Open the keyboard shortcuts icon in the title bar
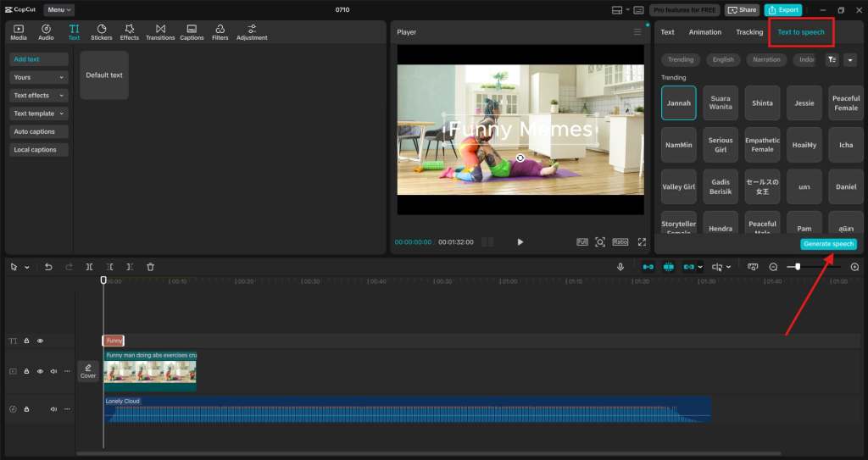Viewport: 868px width, 460px height. pos(638,10)
